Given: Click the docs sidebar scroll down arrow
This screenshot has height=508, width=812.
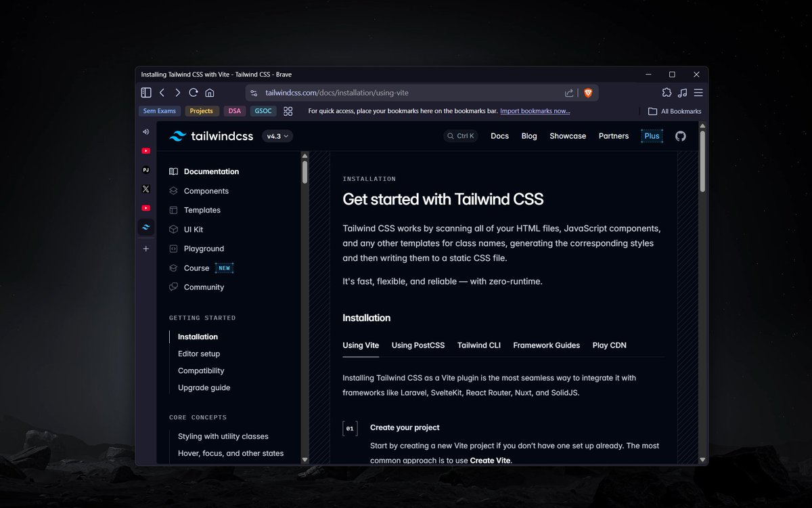Looking at the screenshot, I should [305, 459].
